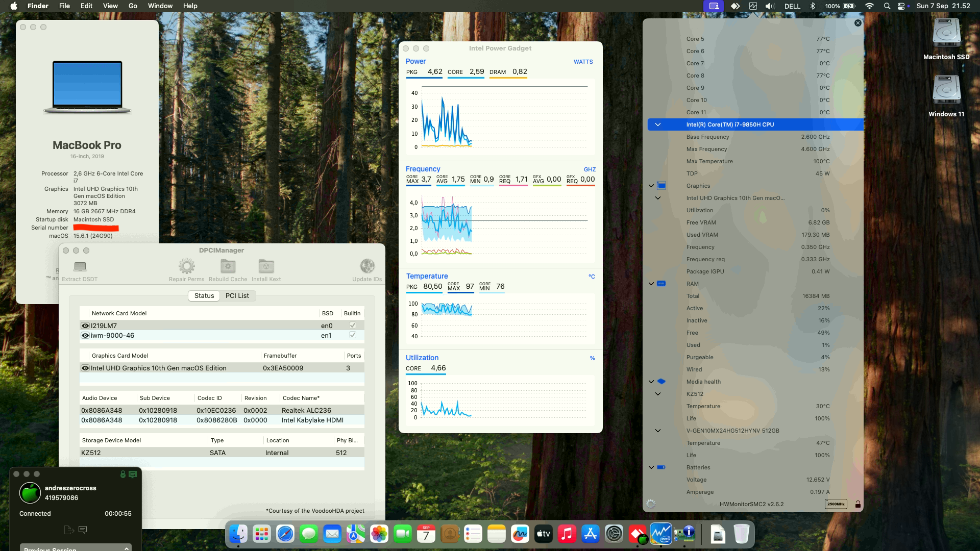Collapse the Batteries group in HWMonitorSMC2
980x551 pixels.
[x=651, y=467]
